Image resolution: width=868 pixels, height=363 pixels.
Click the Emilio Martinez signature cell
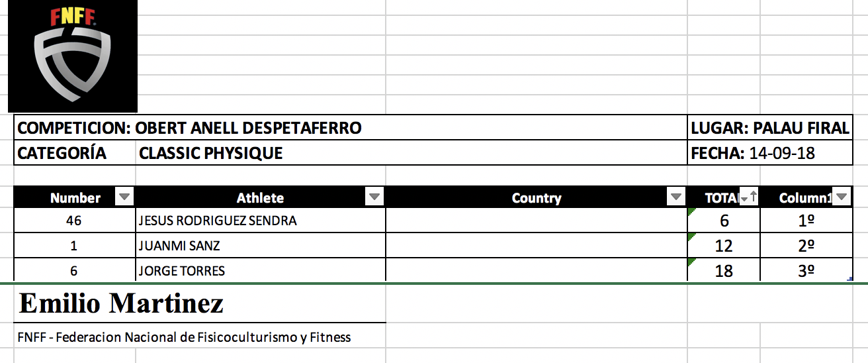tap(122, 303)
